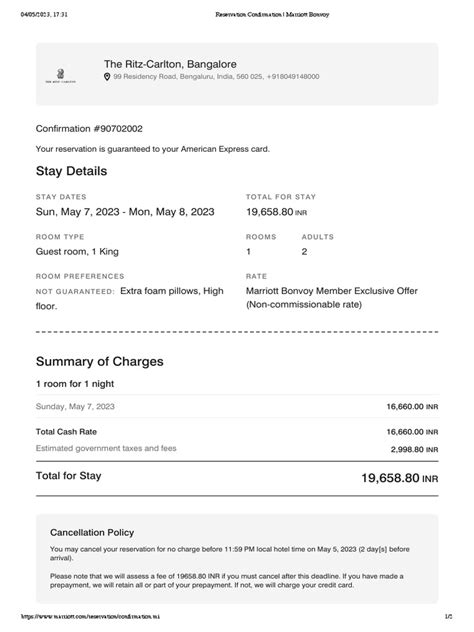Click the Cancellation Policy heading
Viewport: 474px width, 632px height.
[x=92, y=532]
